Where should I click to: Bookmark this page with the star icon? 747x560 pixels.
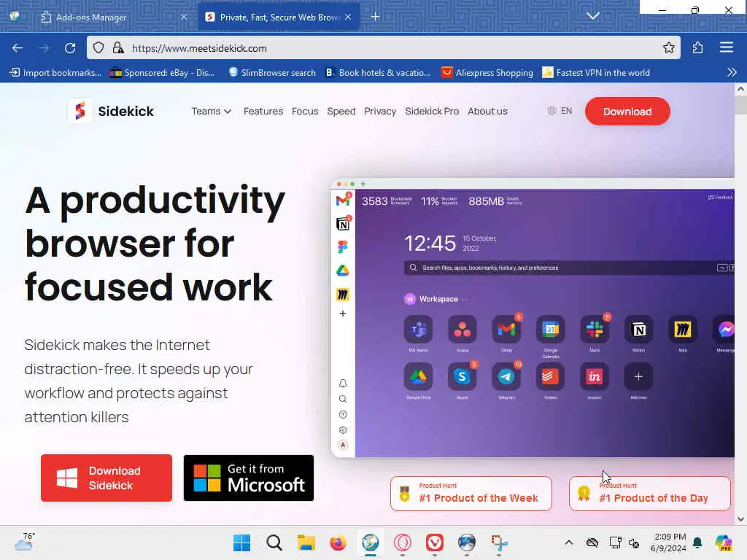668,47
